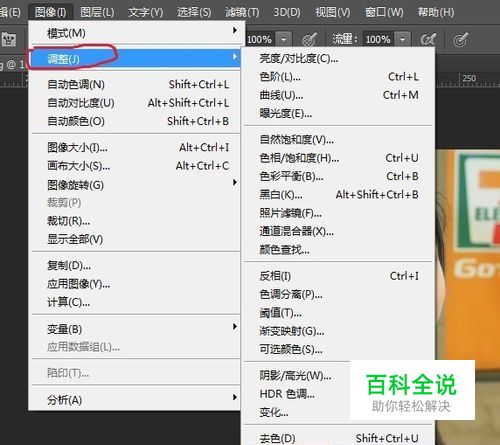Expand the 变量(B) submenu

tap(136, 329)
